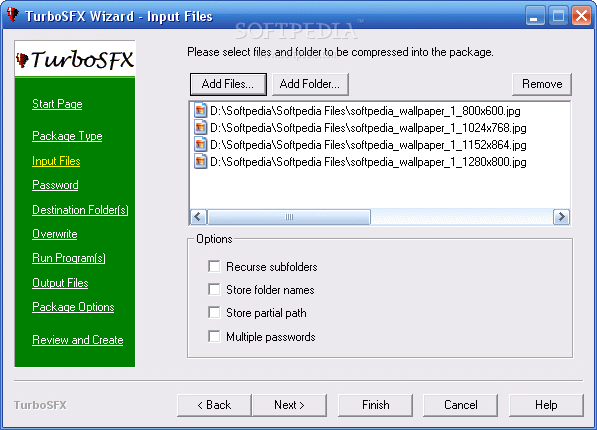Click the Add Files... button
This screenshot has height=430, width=597.
click(228, 84)
